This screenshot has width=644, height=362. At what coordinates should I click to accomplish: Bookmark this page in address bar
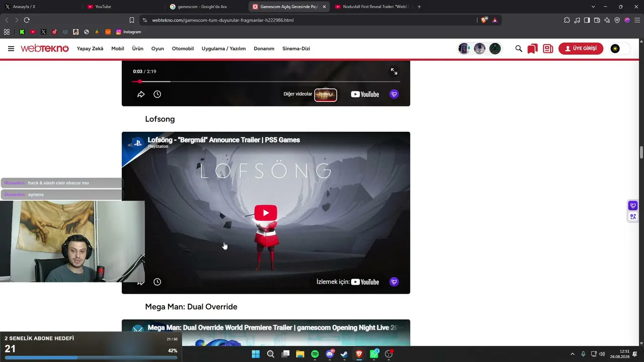click(x=132, y=20)
